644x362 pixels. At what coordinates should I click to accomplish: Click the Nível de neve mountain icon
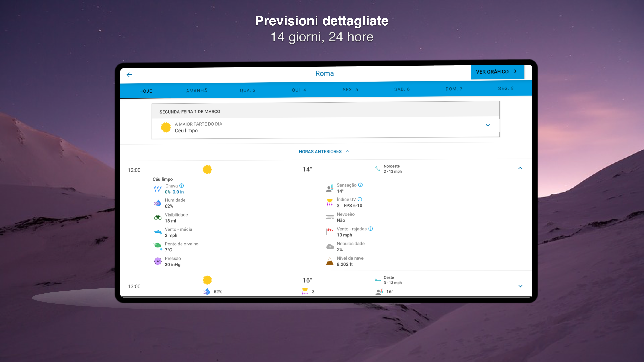[x=330, y=261]
